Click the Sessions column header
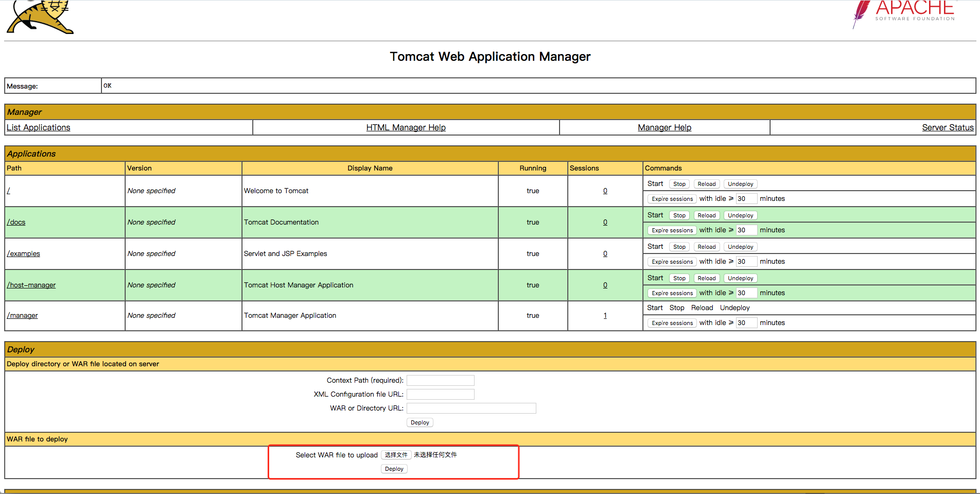The height and width of the screenshot is (494, 980). [x=584, y=168]
